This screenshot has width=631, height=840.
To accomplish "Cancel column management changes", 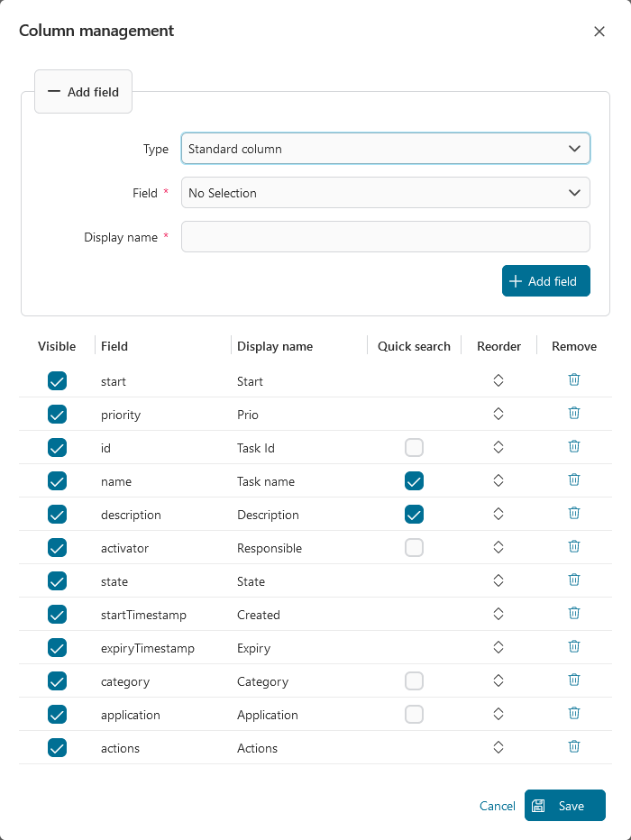I will pyautogui.click(x=497, y=806).
